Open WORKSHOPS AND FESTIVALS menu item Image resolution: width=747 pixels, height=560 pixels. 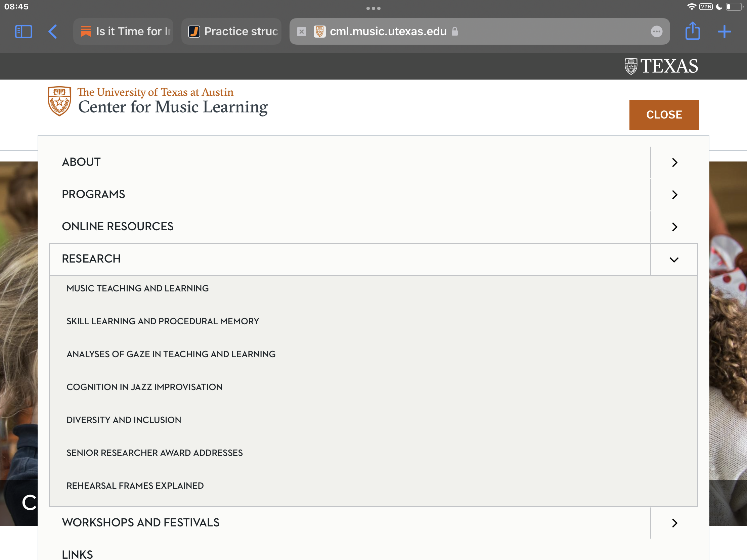(141, 522)
